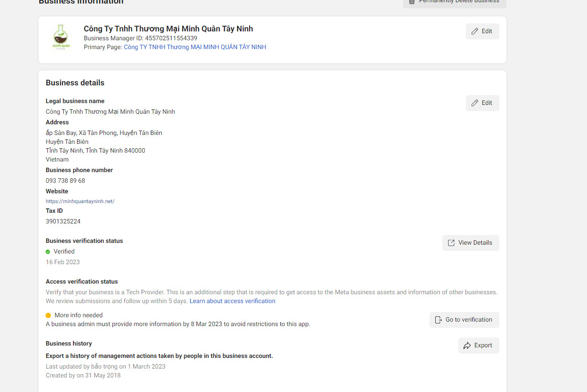Click the Export a history of management actions text
587x392 pixels.
pos(159,356)
